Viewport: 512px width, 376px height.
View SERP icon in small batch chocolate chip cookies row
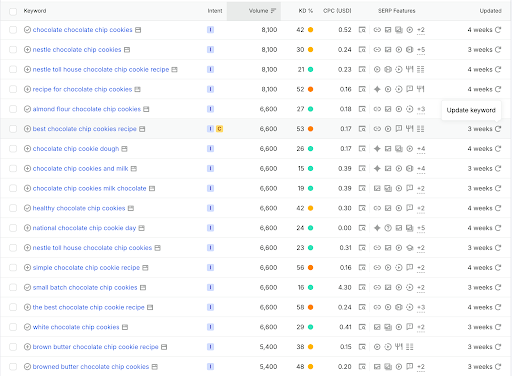[x=362, y=287]
